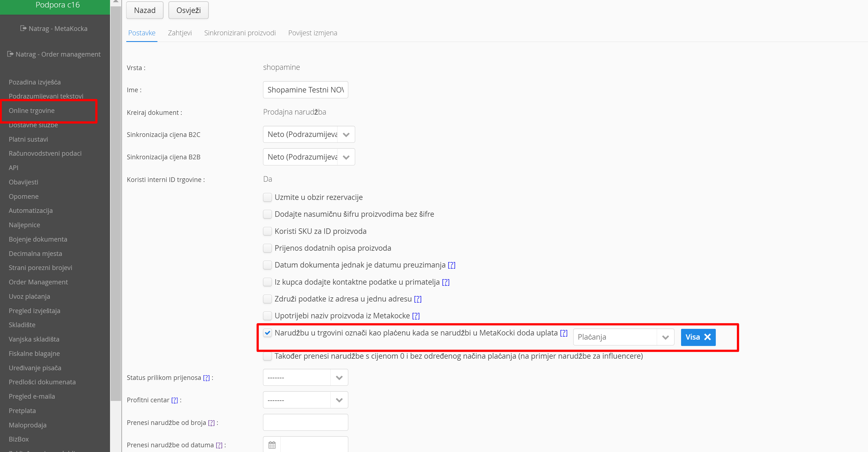Enable Uzmite u obzir rezervacije checkbox
The image size is (868, 452).
pyautogui.click(x=267, y=197)
